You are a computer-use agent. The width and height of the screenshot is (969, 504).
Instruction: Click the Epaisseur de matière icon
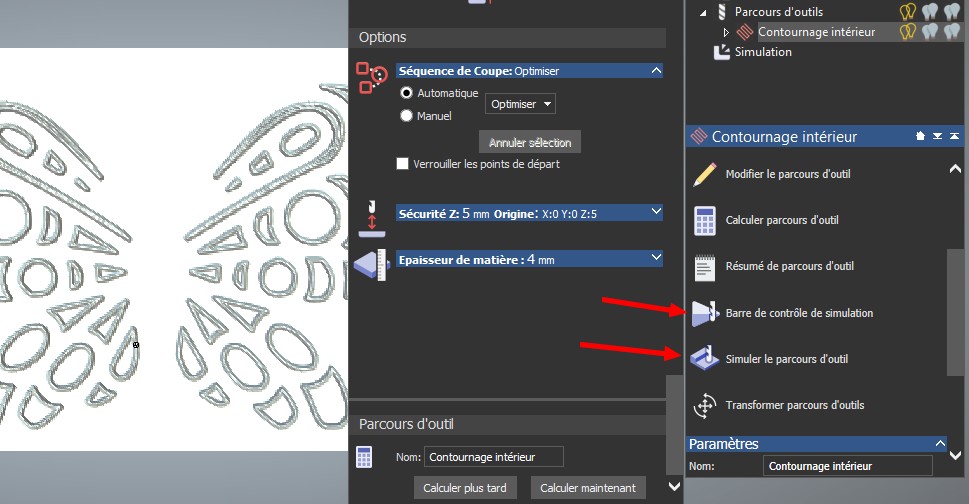tap(371, 265)
